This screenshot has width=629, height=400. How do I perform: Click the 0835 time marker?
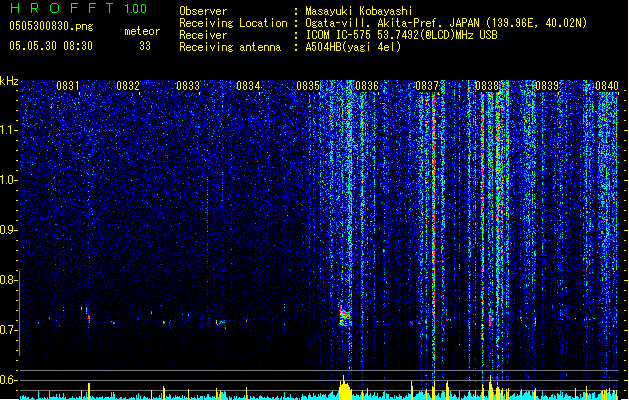[x=308, y=86]
